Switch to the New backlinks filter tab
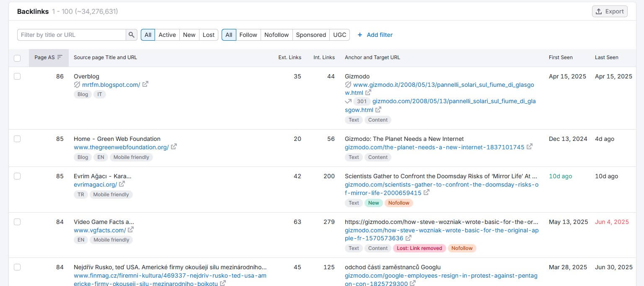644x286 pixels. pos(189,35)
